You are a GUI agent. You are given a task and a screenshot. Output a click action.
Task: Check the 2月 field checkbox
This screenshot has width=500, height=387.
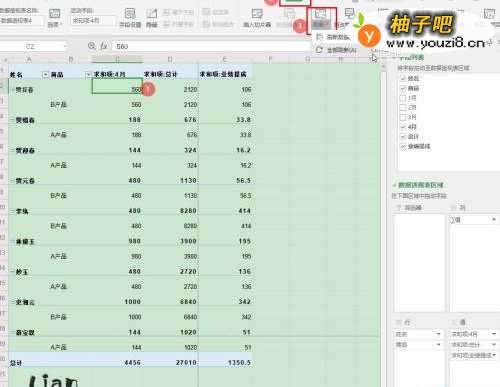click(x=403, y=108)
